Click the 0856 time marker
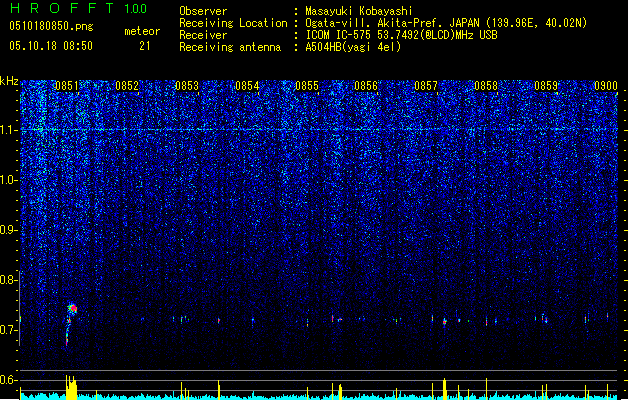The image size is (629, 400). pyautogui.click(x=366, y=86)
